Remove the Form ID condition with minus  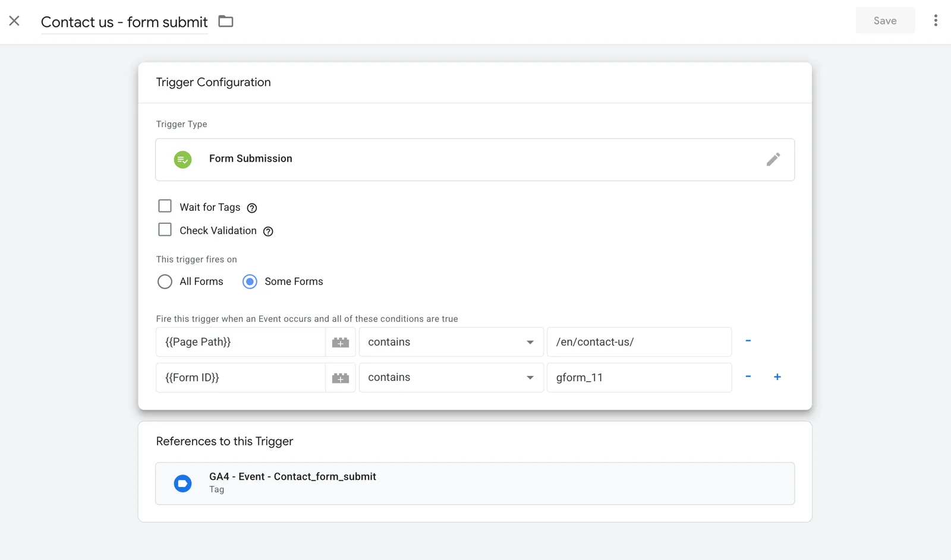tap(748, 377)
